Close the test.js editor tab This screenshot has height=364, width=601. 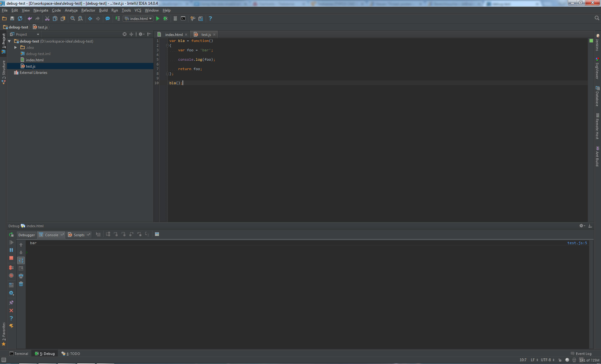[214, 35]
